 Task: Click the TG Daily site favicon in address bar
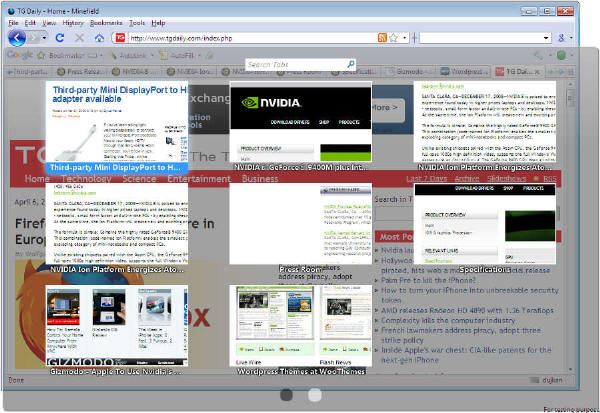coord(120,38)
